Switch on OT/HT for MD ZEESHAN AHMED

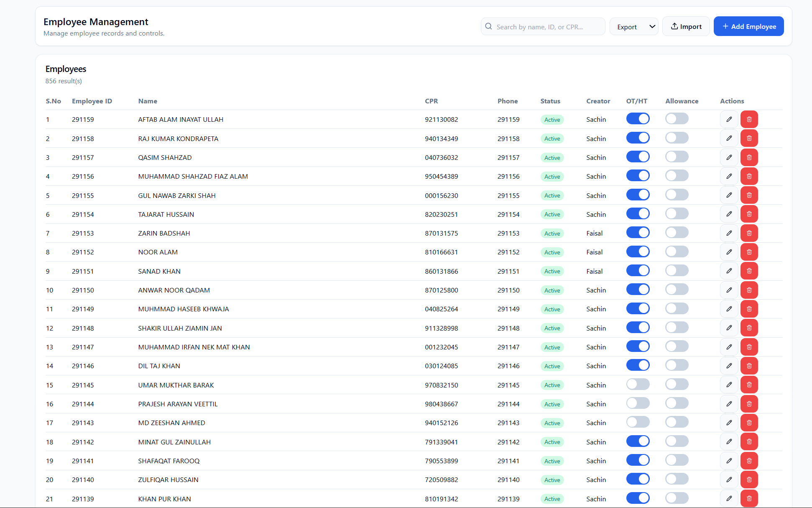tap(638, 422)
